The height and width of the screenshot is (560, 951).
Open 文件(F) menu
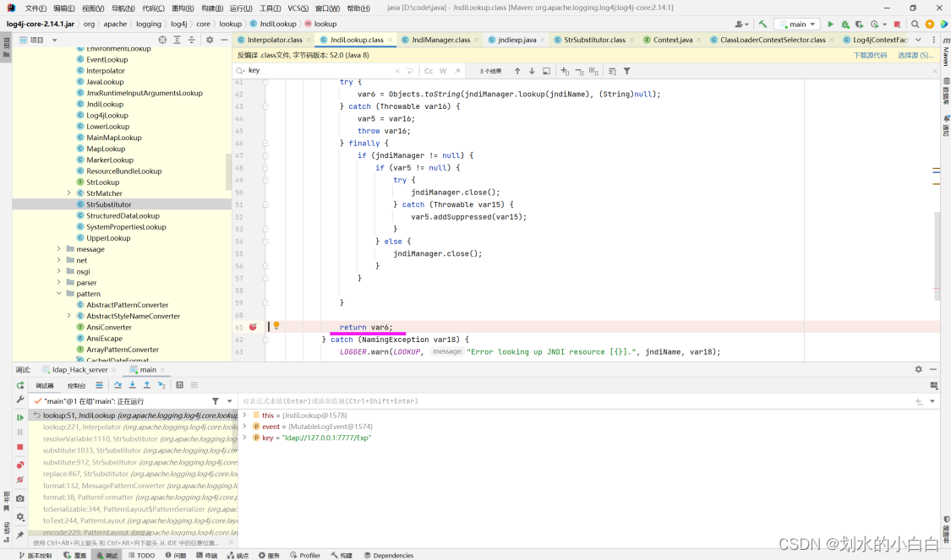[x=36, y=8]
